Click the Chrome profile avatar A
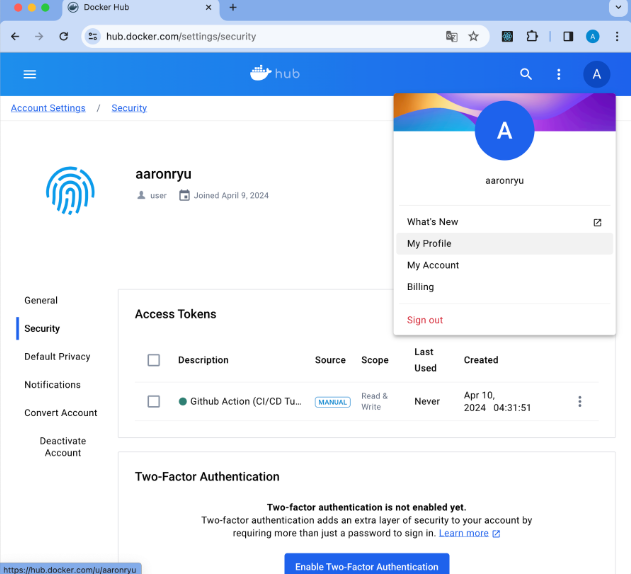Screen dimensions: 631x574 tap(592, 37)
